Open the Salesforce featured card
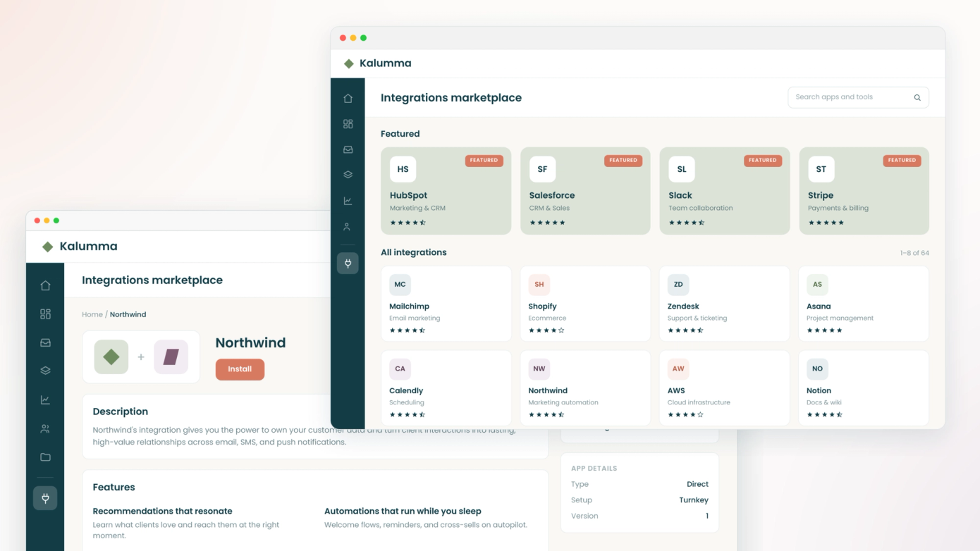Viewport: 980px width, 551px height. pos(585,191)
